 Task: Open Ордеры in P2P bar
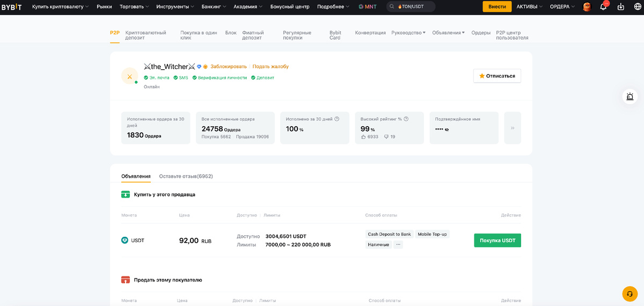tap(481, 33)
